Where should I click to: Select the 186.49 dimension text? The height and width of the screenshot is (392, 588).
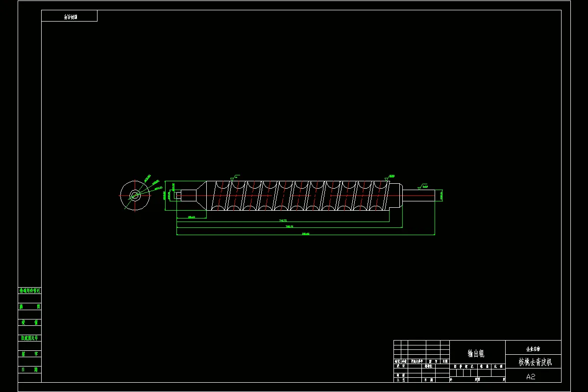point(192,217)
